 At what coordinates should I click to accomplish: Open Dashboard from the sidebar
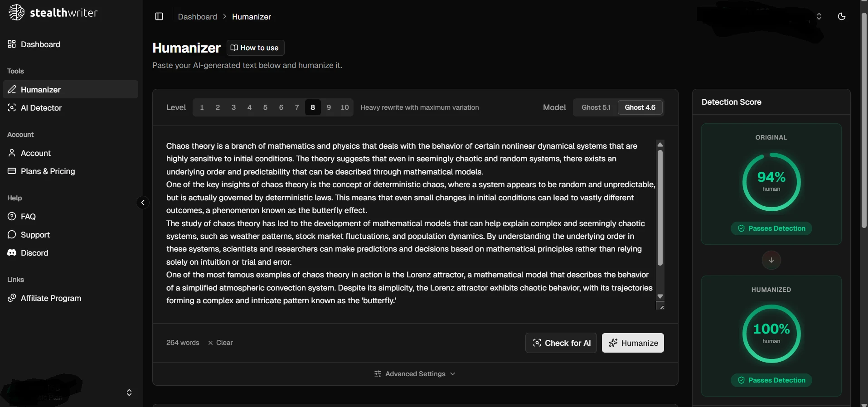pyautogui.click(x=70, y=44)
